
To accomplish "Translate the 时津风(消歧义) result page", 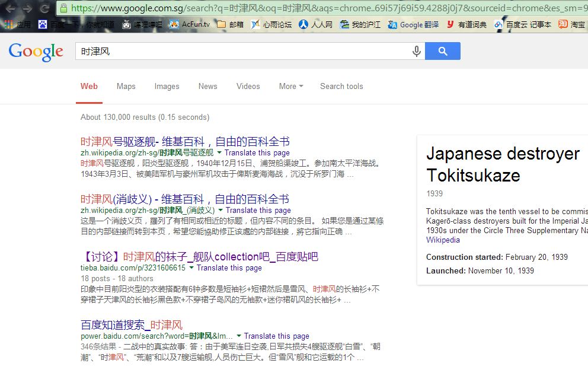I will pyautogui.click(x=258, y=210).
